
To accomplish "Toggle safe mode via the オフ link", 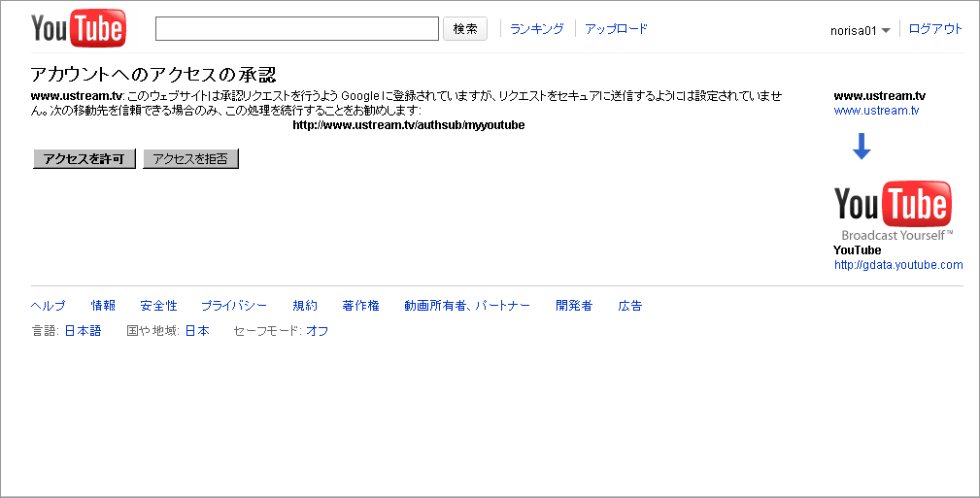I will 317,330.
